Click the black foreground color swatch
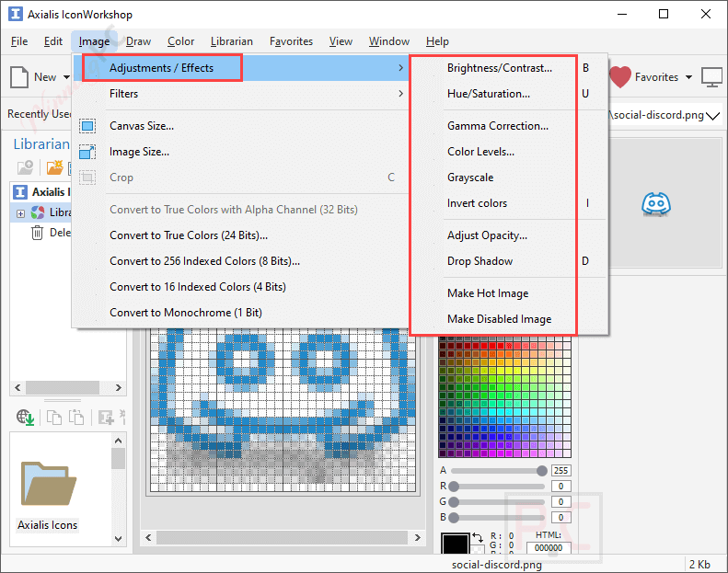This screenshot has width=728, height=573. 455,544
